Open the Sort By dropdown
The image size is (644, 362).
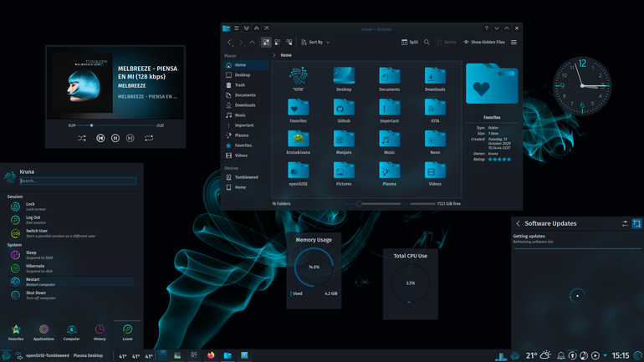click(315, 43)
